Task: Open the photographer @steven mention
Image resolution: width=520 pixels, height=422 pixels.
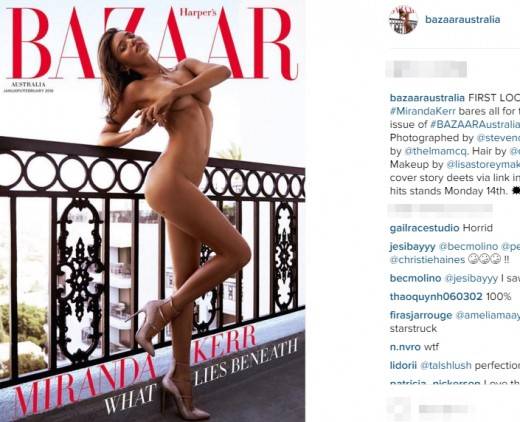Action: 498,138
